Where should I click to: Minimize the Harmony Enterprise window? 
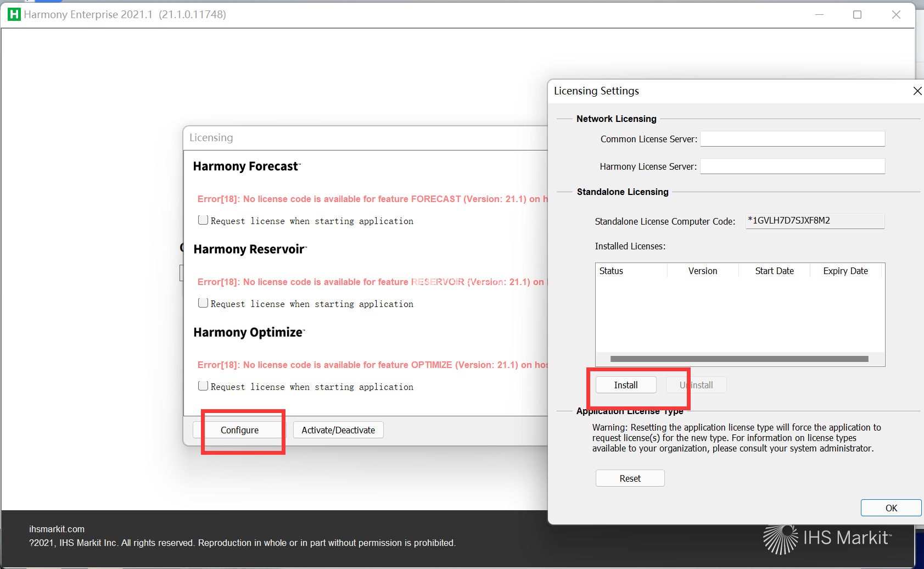(x=819, y=14)
